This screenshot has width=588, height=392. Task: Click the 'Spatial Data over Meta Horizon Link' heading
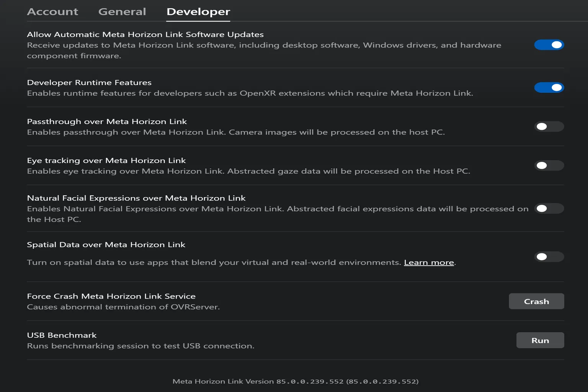point(106,245)
